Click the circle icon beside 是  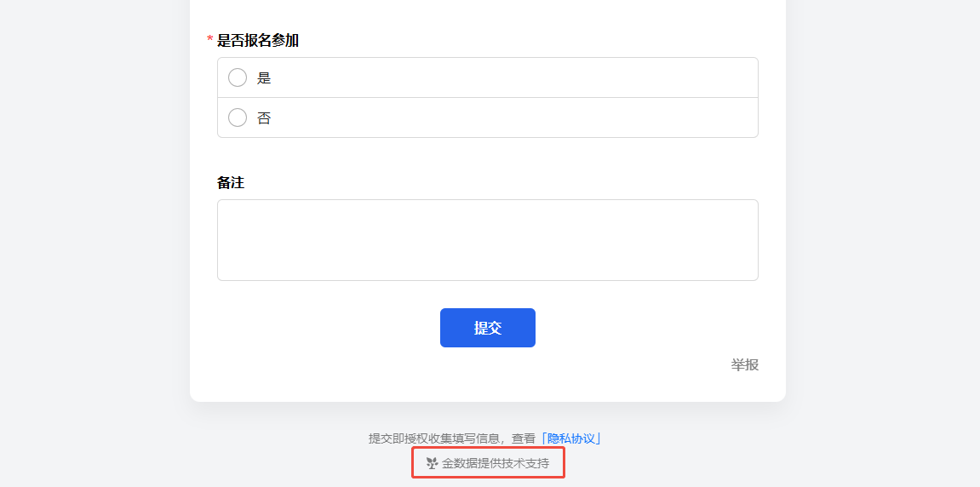pyautogui.click(x=238, y=77)
